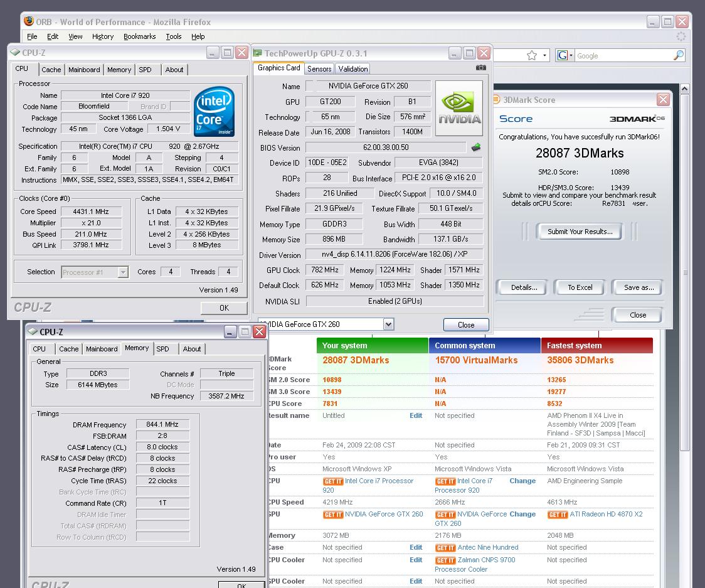705x588 pixels.
Task: Open NVIDIA GeForce GTX 260 link under Your system
Action: 384,514
